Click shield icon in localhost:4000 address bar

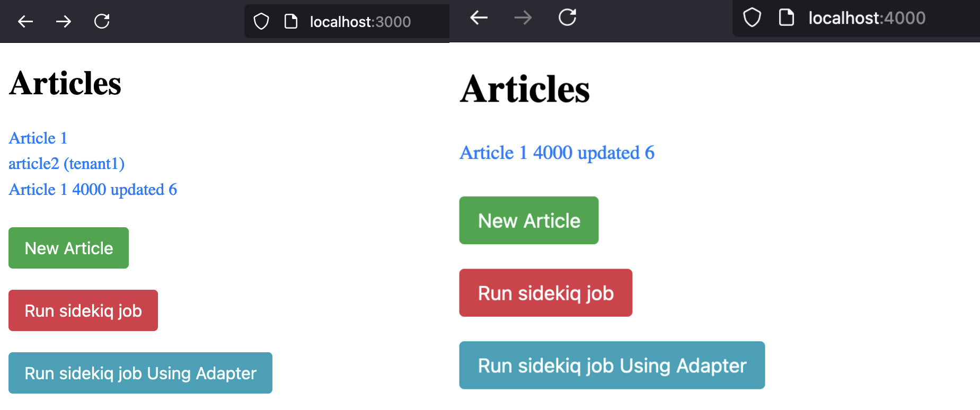[752, 18]
